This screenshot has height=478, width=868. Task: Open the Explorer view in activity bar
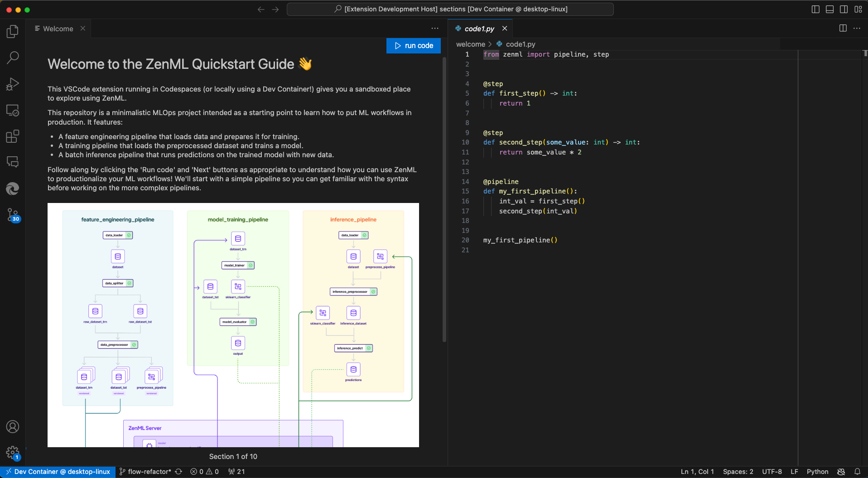[x=13, y=31]
